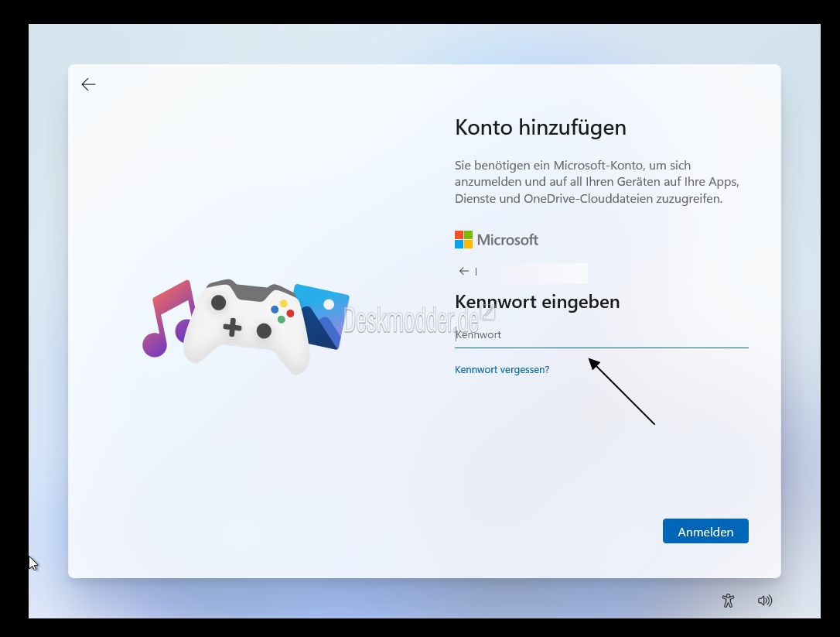Click the Microsoft logo
Viewport: 840px width, 637px height.
496,240
